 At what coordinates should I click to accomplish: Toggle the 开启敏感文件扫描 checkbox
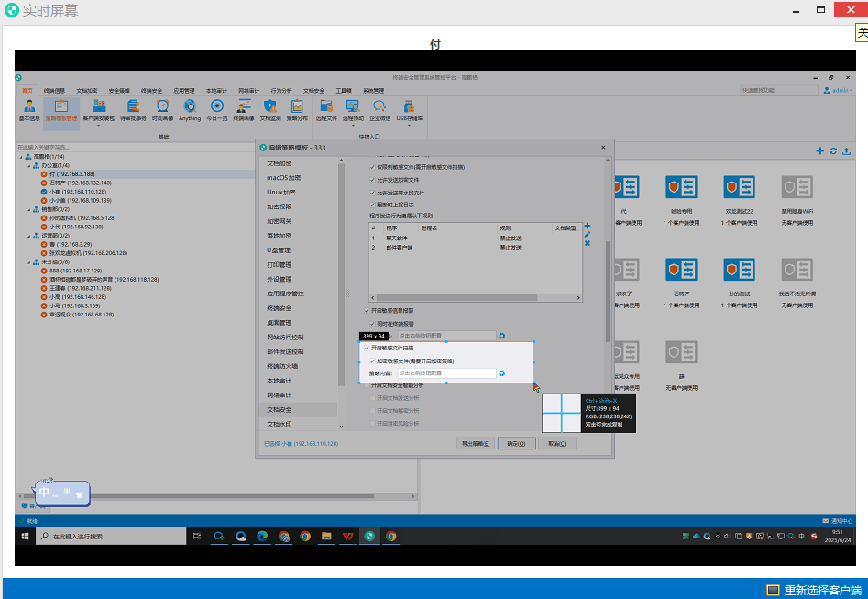[x=368, y=349]
